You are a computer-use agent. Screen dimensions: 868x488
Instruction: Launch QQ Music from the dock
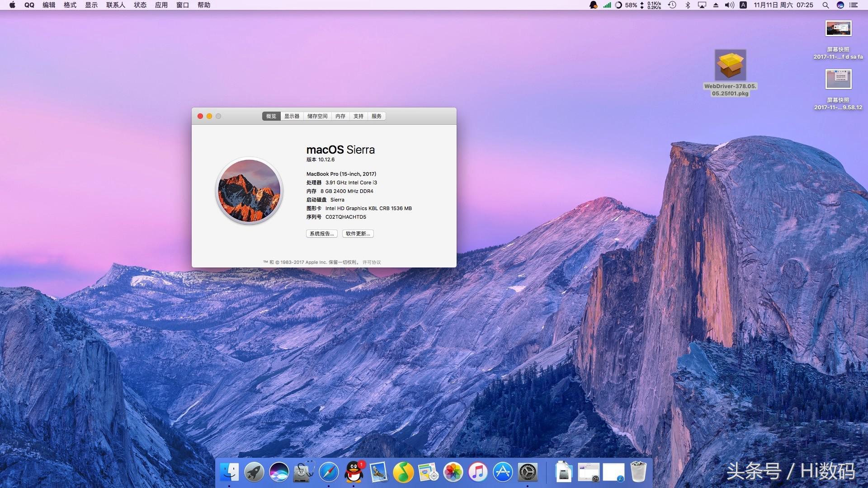(403, 472)
